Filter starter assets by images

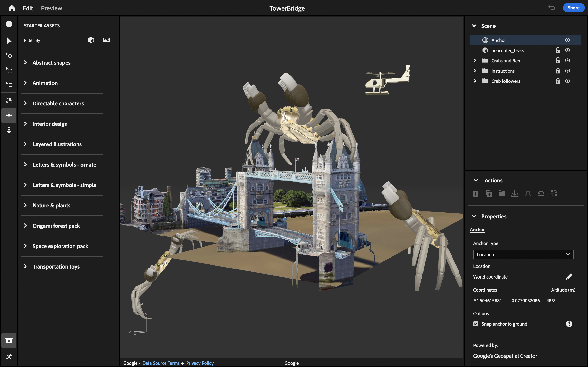tap(106, 40)
